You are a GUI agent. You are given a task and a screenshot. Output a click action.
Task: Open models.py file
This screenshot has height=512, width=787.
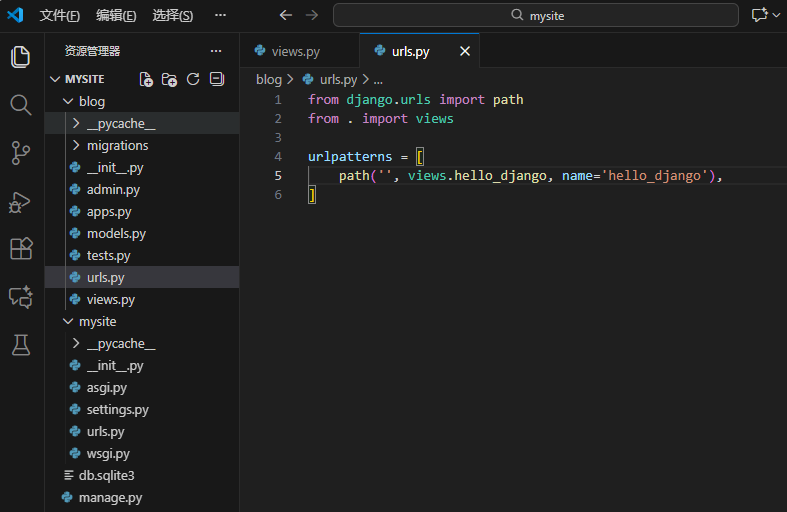[142, 233]
